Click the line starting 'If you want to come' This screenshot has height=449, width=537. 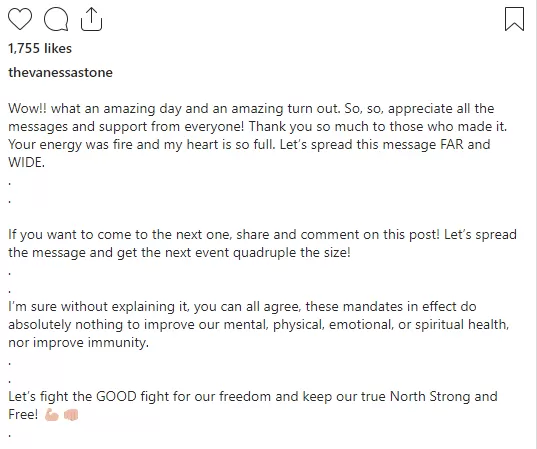point(262,235)
